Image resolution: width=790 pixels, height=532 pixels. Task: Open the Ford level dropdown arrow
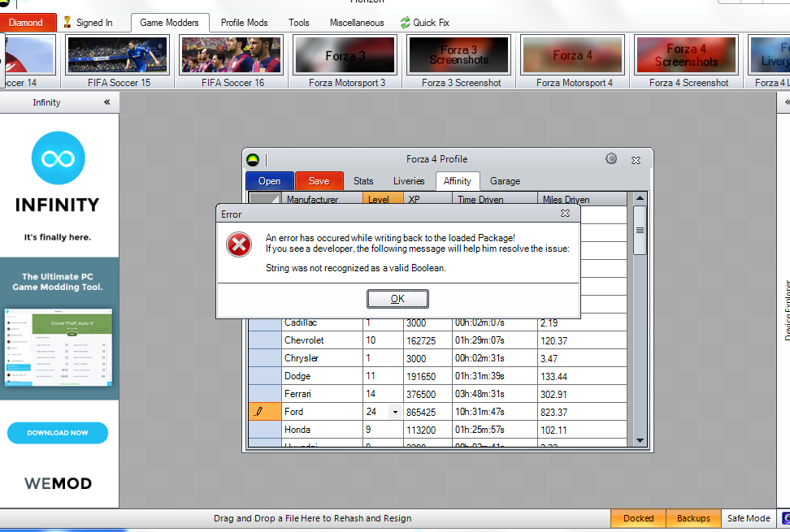tap(396, 413)
